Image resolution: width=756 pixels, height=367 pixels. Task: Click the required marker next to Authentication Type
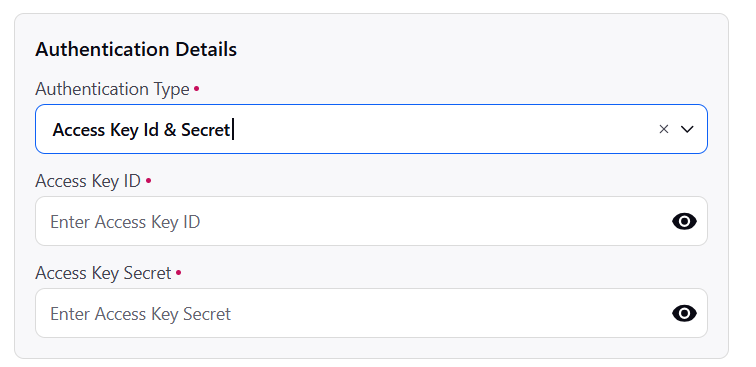pos(196,89)
